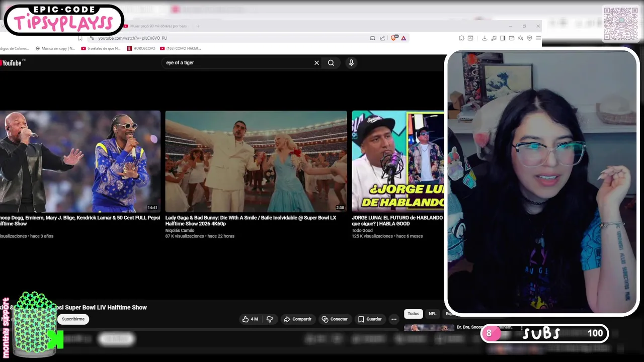644x362 pixels.
Task: Click the bookmark page icon beside the address bar
Action: click(80, 38)
